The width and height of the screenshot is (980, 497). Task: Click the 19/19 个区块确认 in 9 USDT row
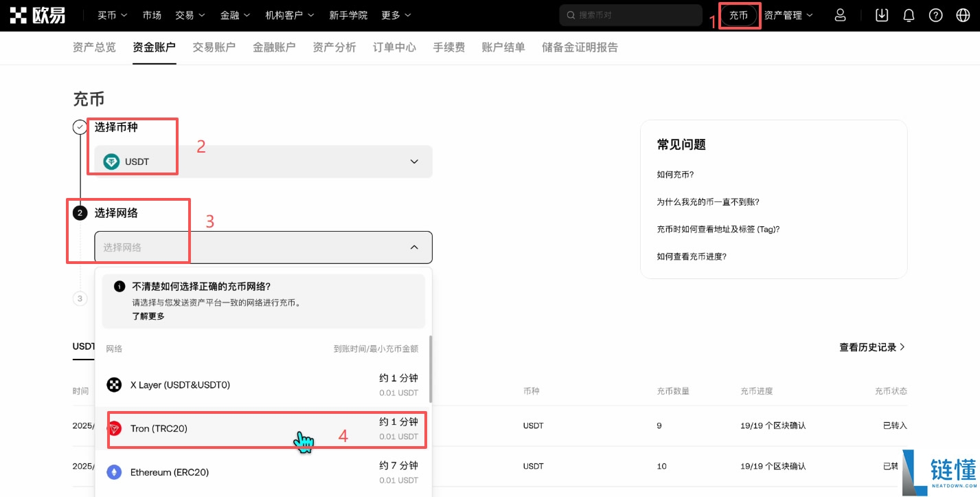pos(773,426)
